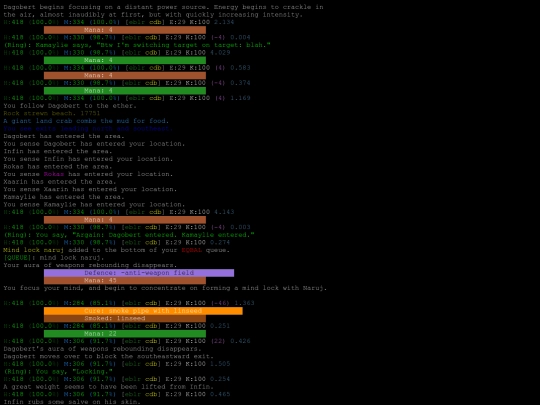This screenshot has height=405, width=540.
Task: Click the green 'Mana: 22' bar
Action: click(x=125, y=333)
